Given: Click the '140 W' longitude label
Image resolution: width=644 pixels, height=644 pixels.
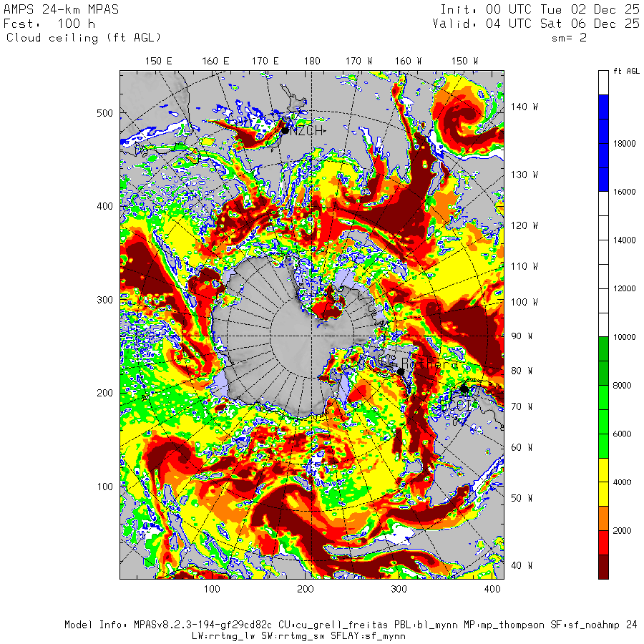Looking at the screenshot, I should (525, 107).
